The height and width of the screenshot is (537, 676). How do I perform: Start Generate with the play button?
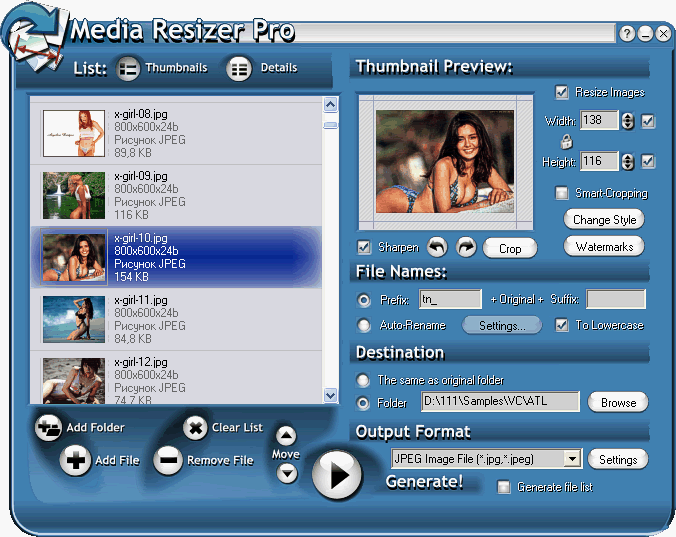tap(337, 475)
